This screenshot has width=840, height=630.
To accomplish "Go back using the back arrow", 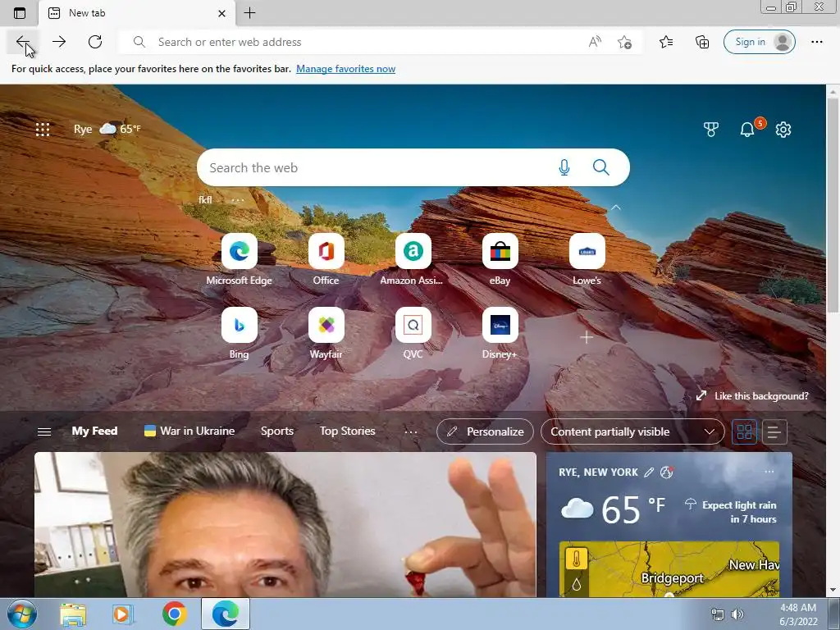I will [x=22, y=42].
